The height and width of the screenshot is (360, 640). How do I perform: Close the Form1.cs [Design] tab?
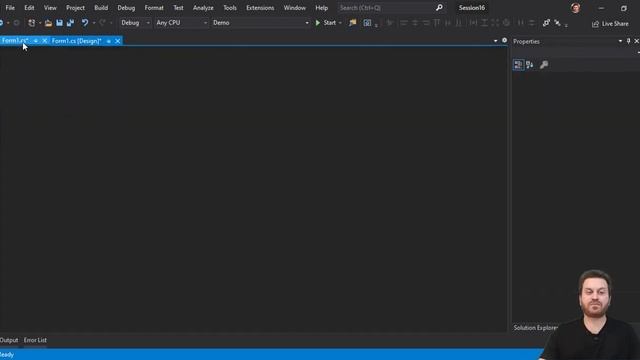point(118,41)
